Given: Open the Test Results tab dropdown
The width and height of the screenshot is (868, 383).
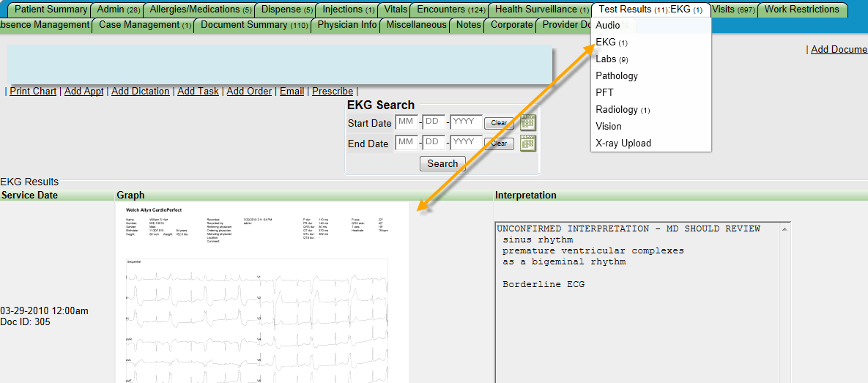Looking at the screenshot, I should coord(650,10).
